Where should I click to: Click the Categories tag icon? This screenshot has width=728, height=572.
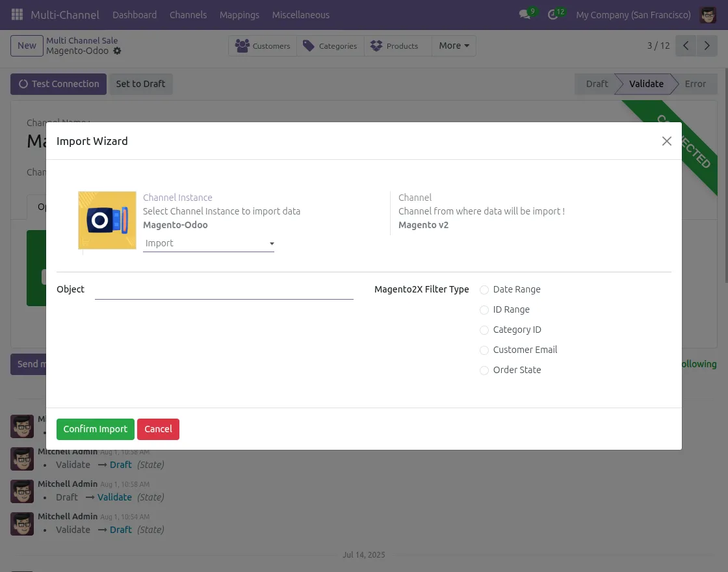tap(308, 45)
